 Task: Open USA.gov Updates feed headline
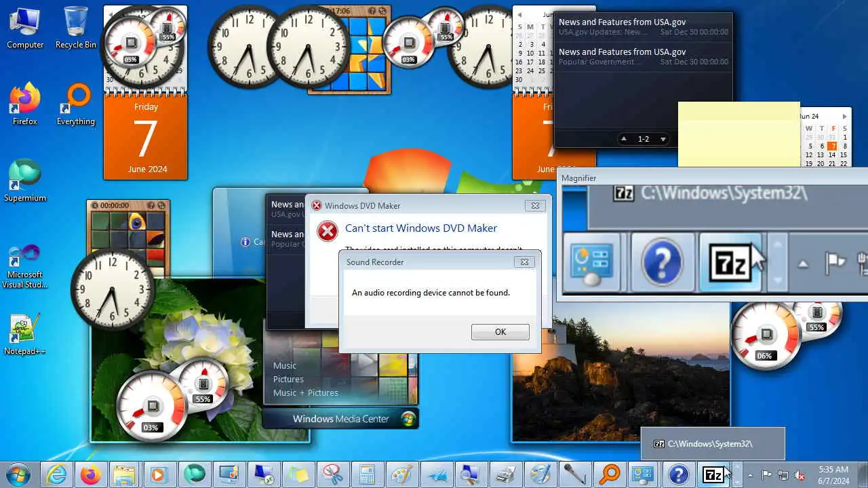coord(643,26)
